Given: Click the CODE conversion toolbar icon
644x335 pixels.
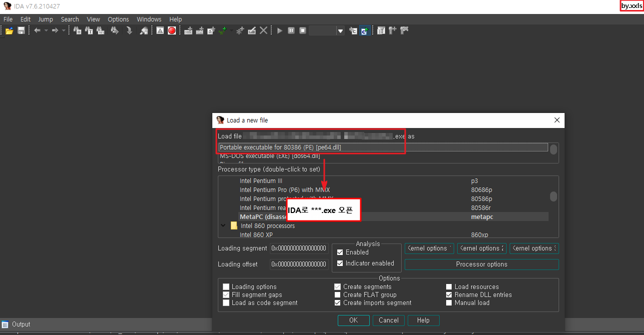Looking at the screenshot, I should 188,30.
